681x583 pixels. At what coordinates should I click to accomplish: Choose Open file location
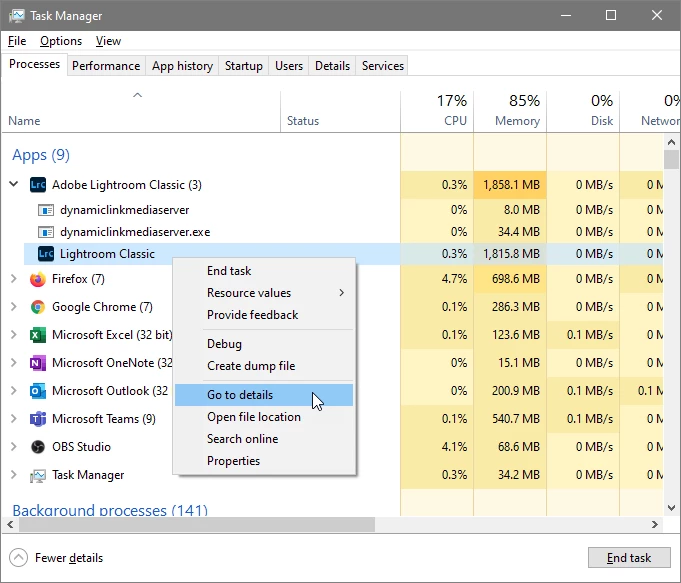264,417
